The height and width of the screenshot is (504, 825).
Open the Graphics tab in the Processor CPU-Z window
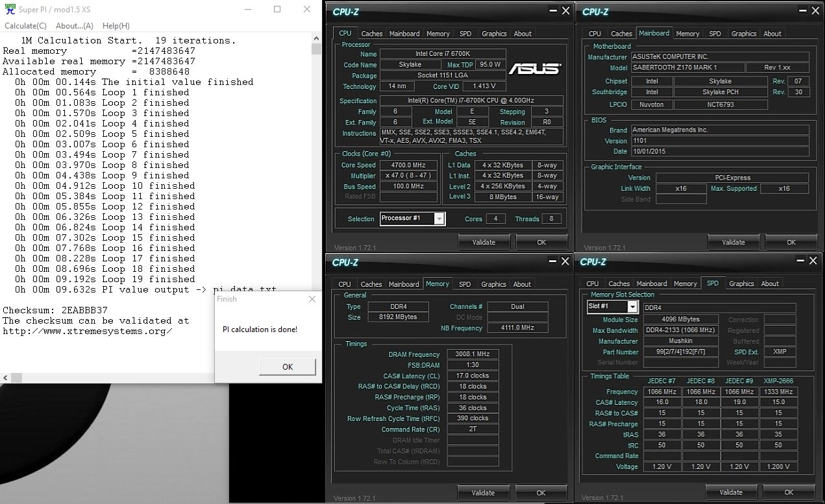pyautogui.click(x=494, y=34)
